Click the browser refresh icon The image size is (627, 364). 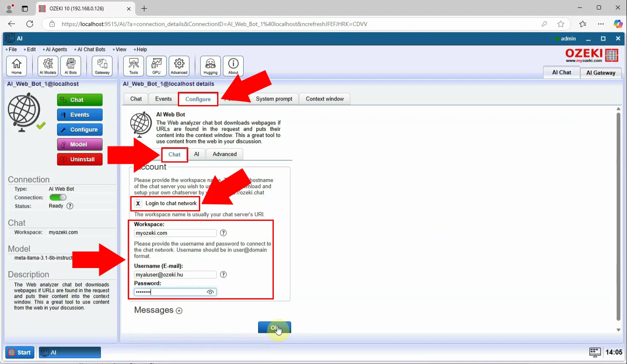pyautogui.click(x=30, y=24)
